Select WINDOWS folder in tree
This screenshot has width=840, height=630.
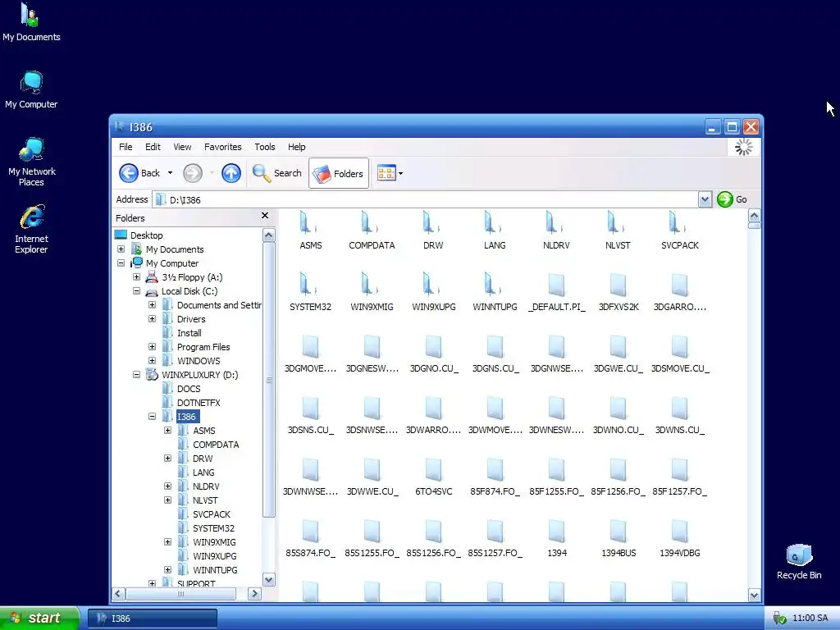[199, 361]
